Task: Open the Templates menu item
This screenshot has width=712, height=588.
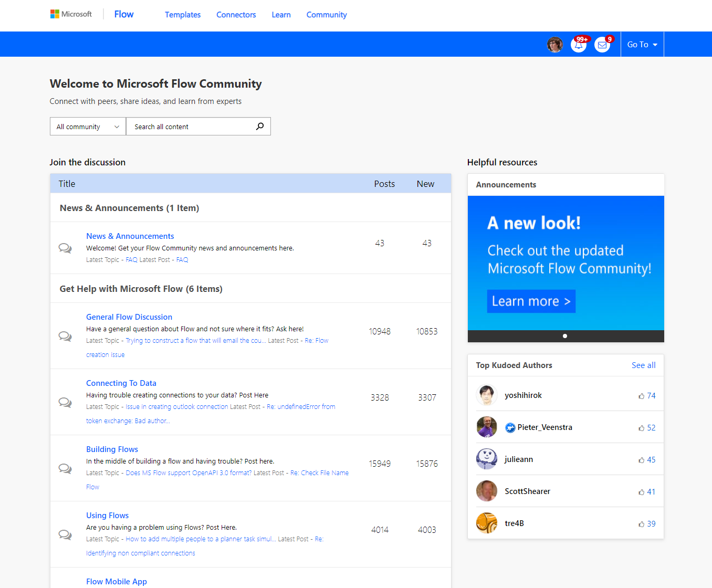Action: click(183, 15)
